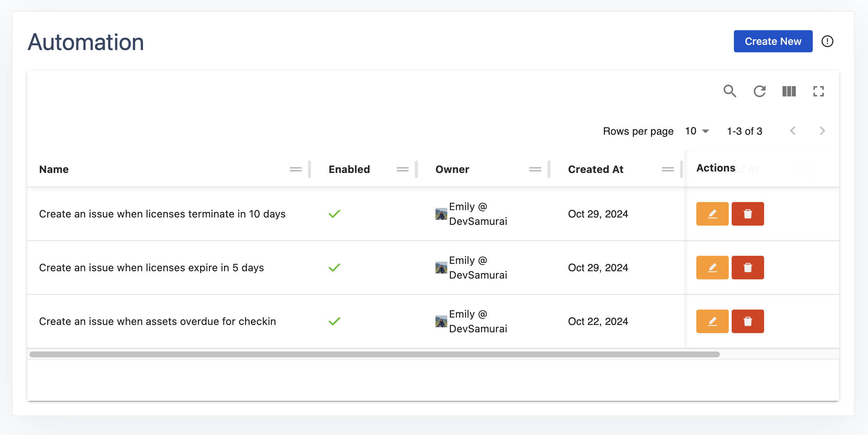The height and width of the screenshot is (435, 868).
Task: Toggle full screen table view
Action: 818,91
